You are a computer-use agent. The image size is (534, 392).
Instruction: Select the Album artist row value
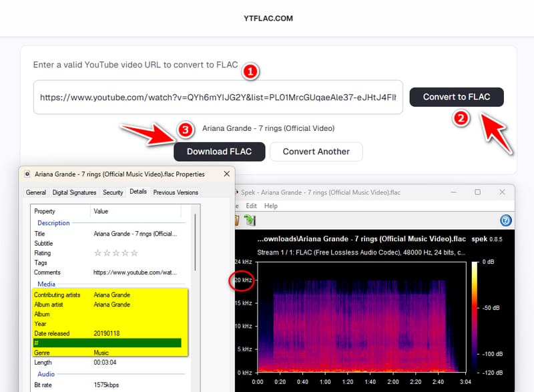coord(112,305)
